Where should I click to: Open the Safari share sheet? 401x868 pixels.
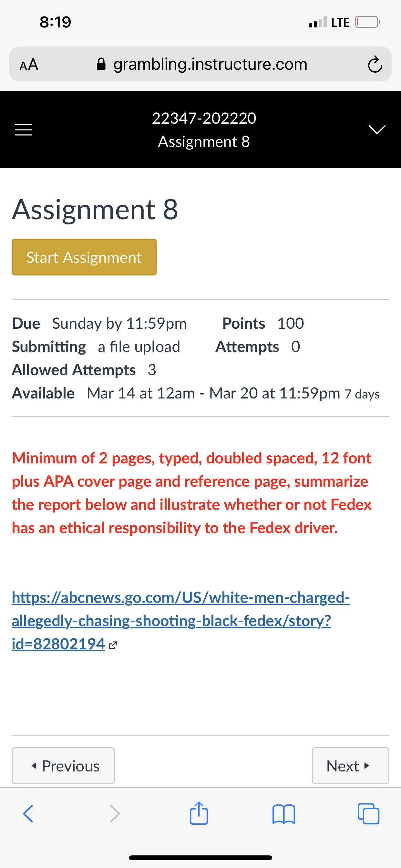coord(199,813)
